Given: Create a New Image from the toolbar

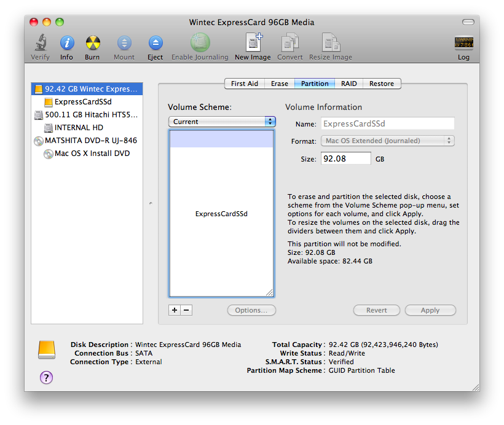Looking at the screenshot, I should click(x=254, y=42).
